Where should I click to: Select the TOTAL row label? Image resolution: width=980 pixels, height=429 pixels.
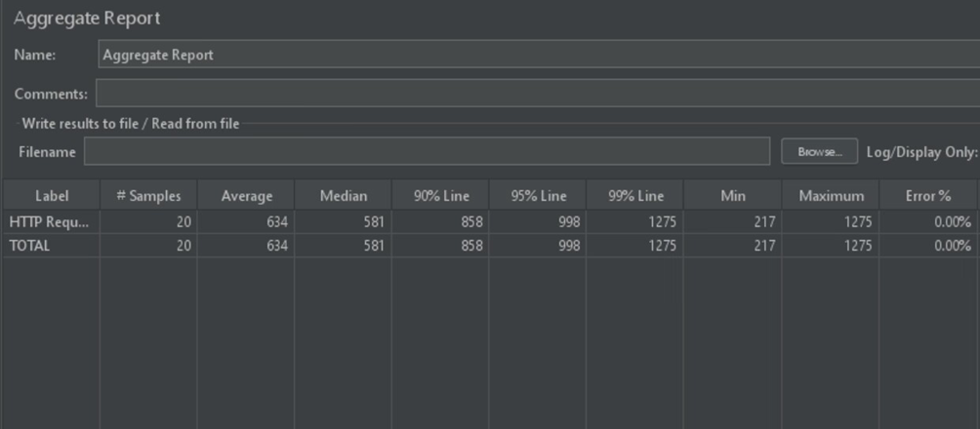(x=30, y=246)
